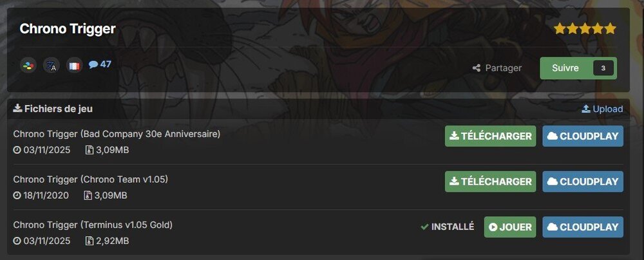644x260 pixels.
Task: Click the Chrono Trigger game title
Action: 68,29
